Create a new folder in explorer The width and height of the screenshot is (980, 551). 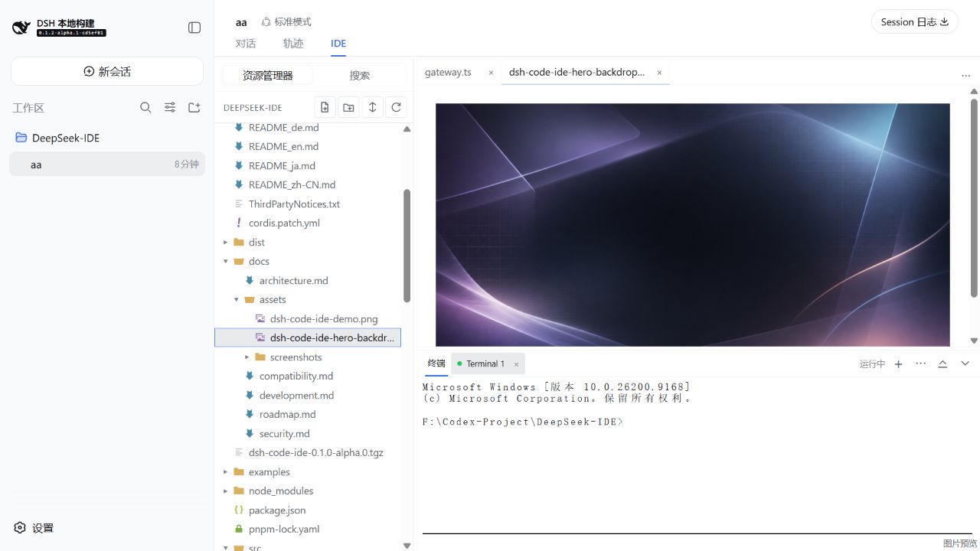pos(348,107)
